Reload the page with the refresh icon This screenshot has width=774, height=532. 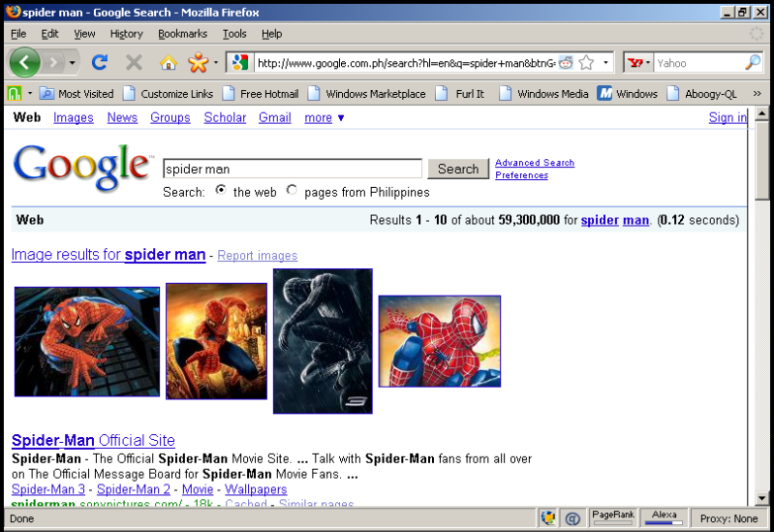[x=100, y=62]
